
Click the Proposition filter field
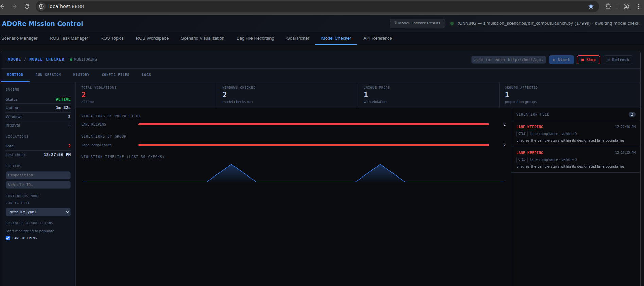coord(38,175)
